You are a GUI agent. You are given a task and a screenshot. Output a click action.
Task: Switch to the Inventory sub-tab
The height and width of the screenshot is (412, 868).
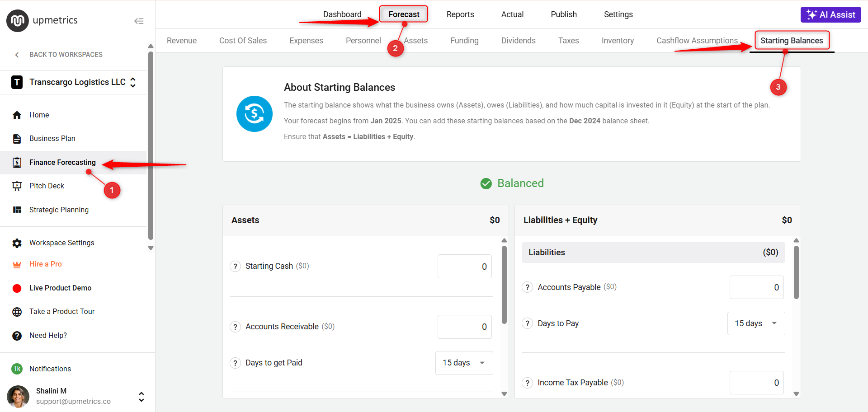618,41
